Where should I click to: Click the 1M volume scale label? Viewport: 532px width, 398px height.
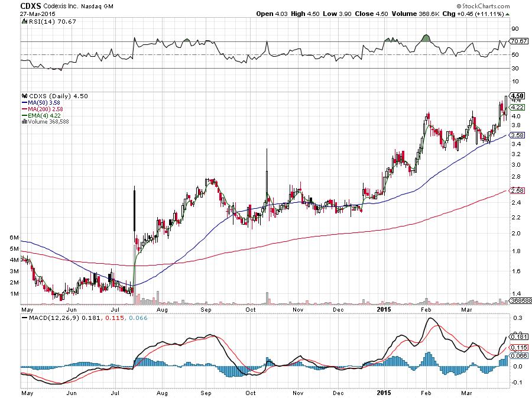pos(14,294)
